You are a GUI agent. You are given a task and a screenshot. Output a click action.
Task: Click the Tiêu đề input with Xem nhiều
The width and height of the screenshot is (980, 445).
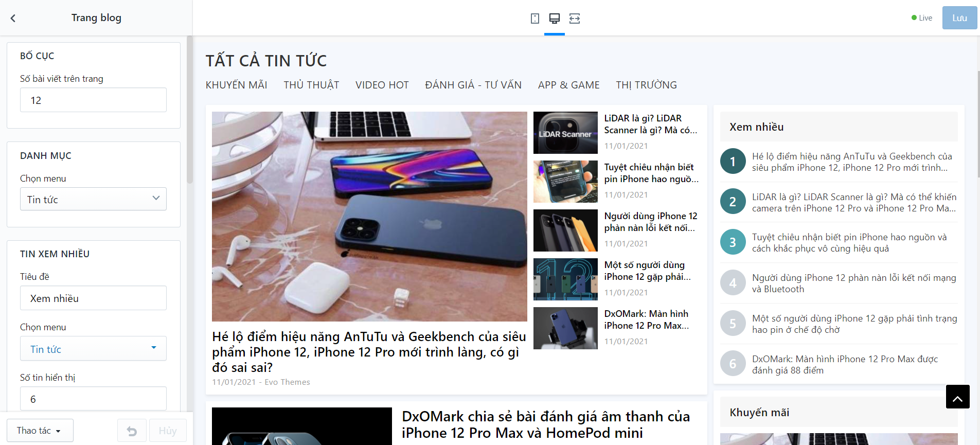93,298
